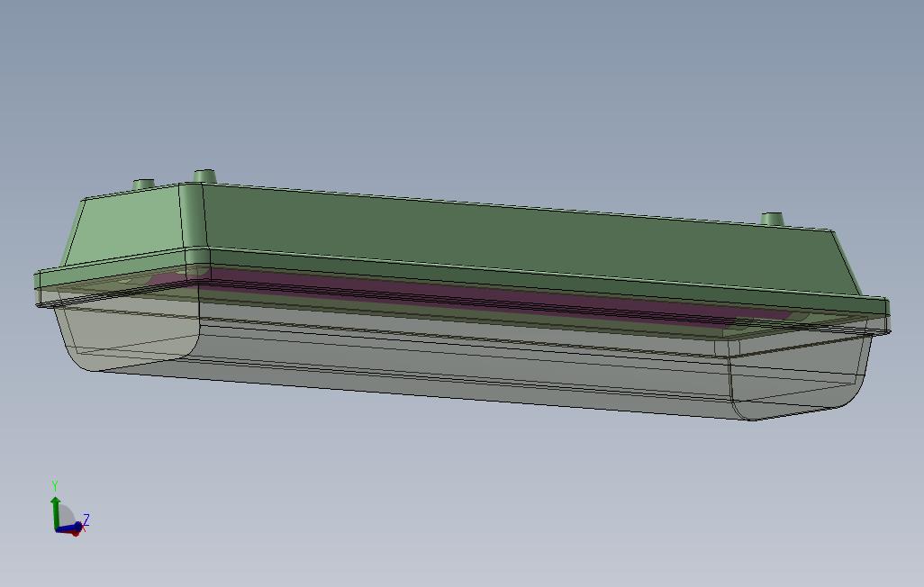Click the blue Z axis of the triad

(69, 528)
